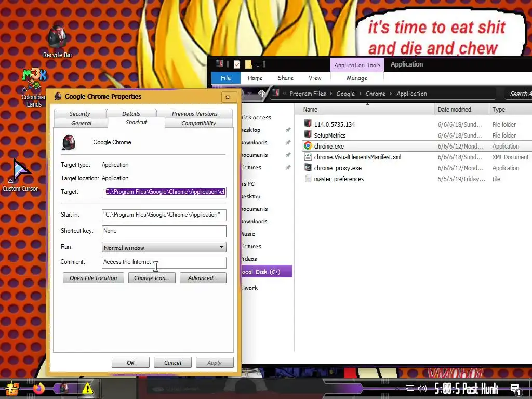Activate the Chrome Properties taskbar item
The width and height of the screenshot is (532, 399).
click(64, 389)
